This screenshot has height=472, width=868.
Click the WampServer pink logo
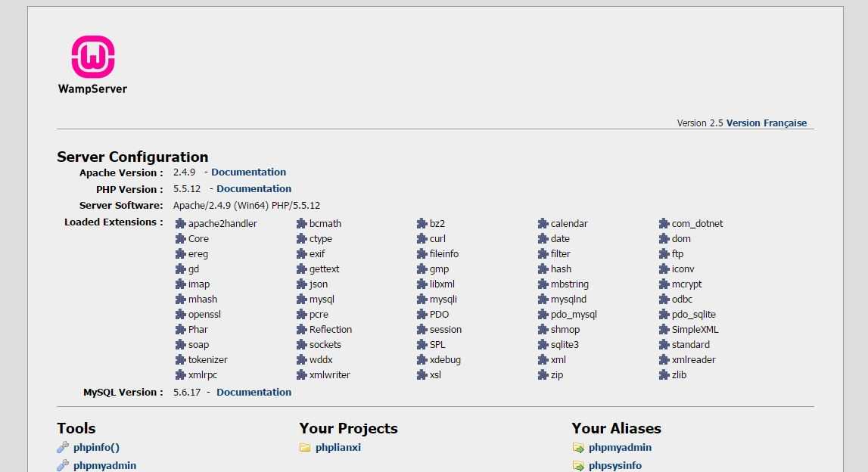click(x=93, y=57)
